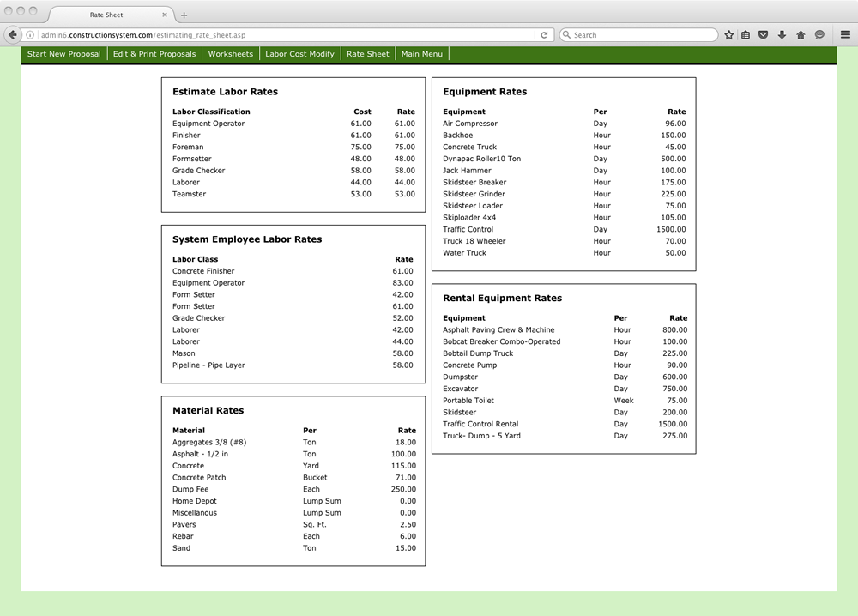Viewport: 858px width, 616px height.
Task: Click the site information icon in address bar
Action: pos(30,34)
